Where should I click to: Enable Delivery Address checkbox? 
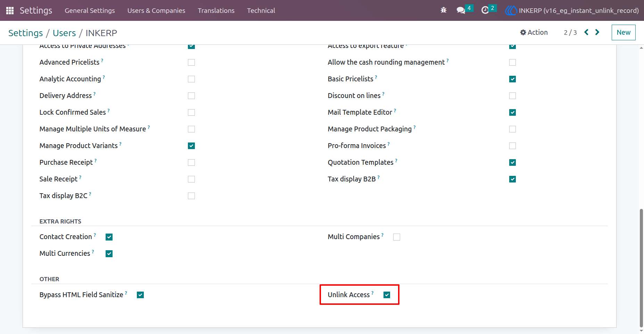pyautogui.click(x=191, y=96)
